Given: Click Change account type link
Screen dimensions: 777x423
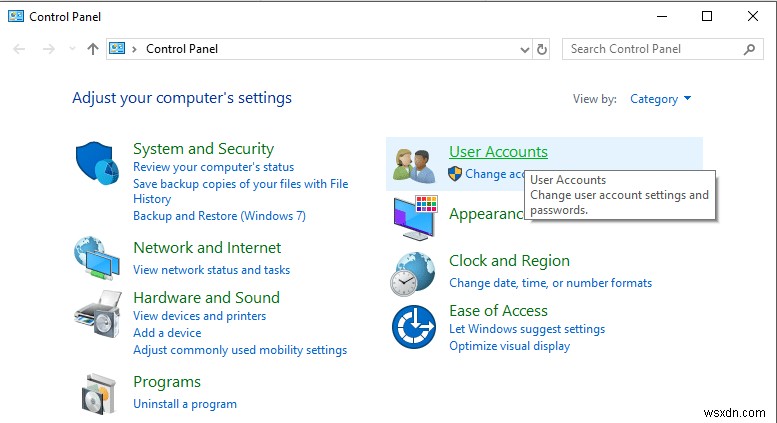Looking at the screenshot, I should click(495, 174).
